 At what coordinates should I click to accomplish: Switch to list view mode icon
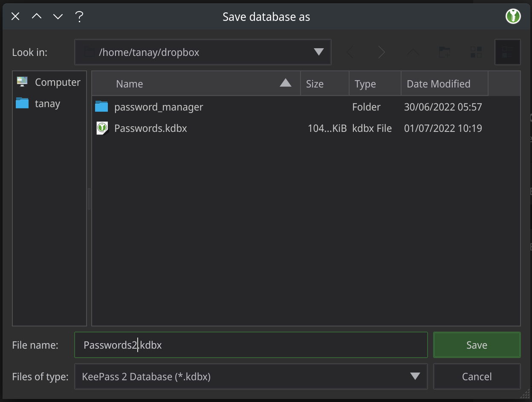[x=476, y=52]
